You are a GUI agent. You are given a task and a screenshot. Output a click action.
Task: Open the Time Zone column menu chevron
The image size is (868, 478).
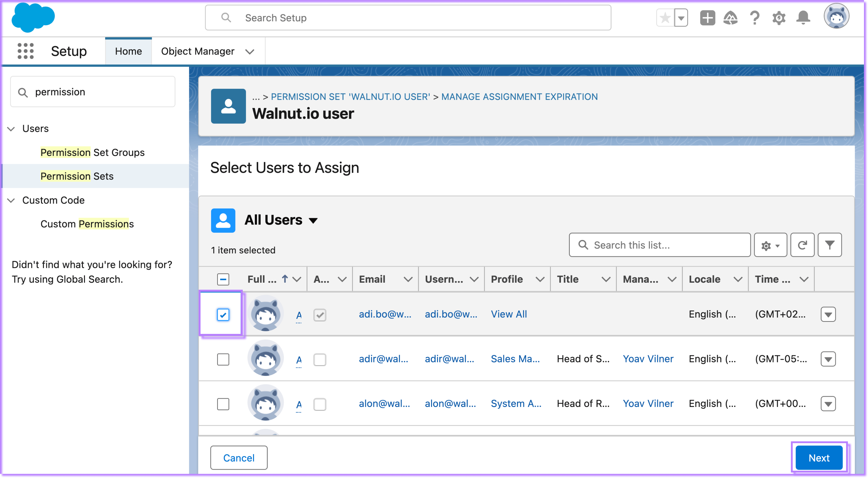[x=804, y=279]
